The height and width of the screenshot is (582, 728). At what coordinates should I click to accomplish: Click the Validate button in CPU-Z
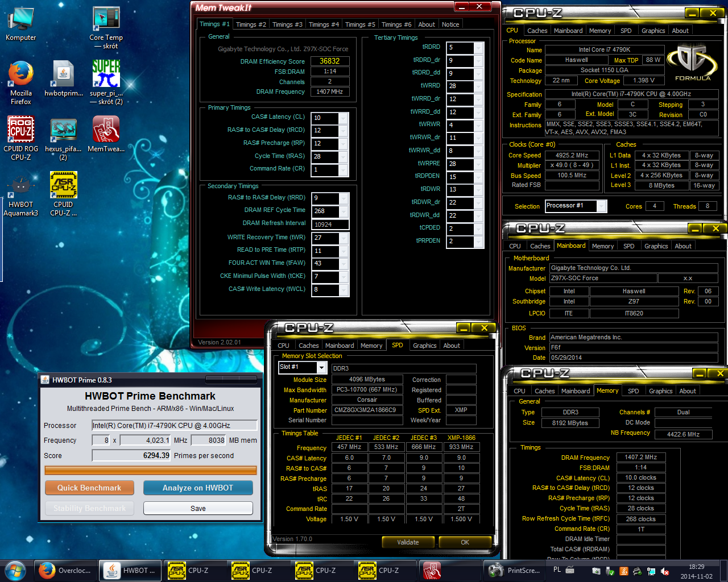(x=408, y=542)
